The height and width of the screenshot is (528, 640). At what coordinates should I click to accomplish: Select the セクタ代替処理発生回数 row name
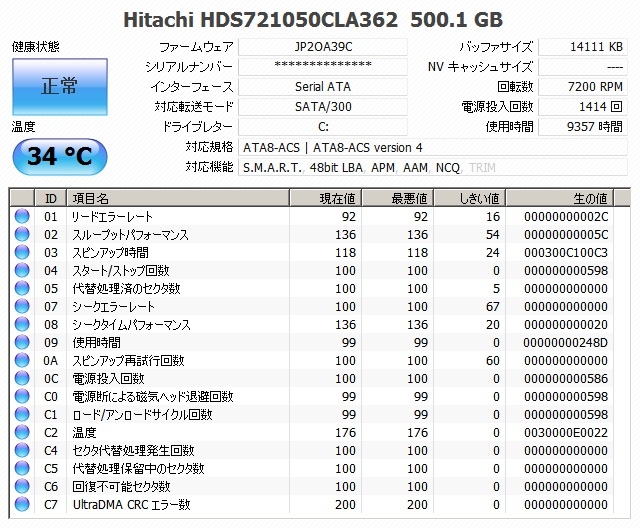tap(133, 450)
